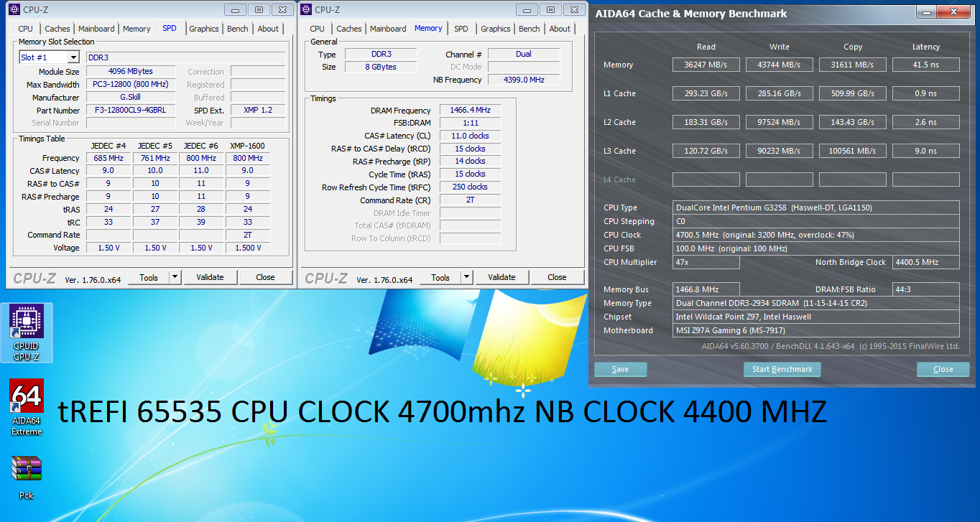Click CPU Clock 4700.5 MHz field

pos(817,235)
